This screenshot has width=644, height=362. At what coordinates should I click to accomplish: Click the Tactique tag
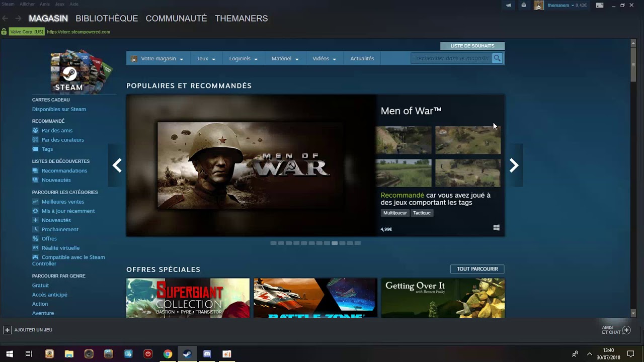(x=422, y=213)
